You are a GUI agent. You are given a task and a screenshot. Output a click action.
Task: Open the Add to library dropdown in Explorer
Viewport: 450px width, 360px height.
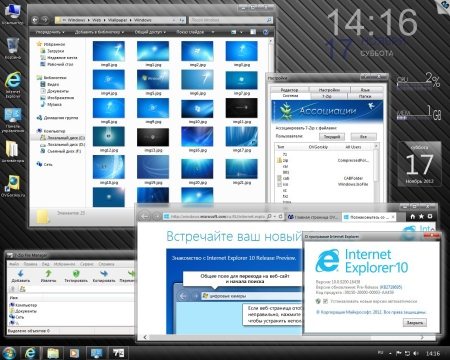pyautogui.click(x=99, y=32)
